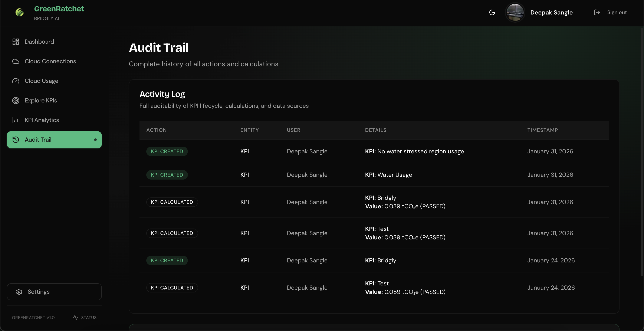Click the Action column header

click(x=156, y=130)
